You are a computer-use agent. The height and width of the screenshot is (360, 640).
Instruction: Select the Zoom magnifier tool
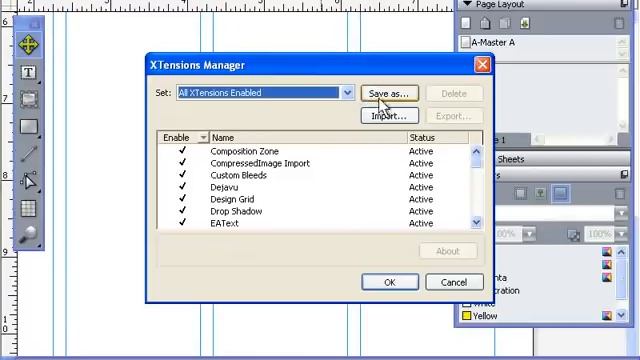point(29,234)
